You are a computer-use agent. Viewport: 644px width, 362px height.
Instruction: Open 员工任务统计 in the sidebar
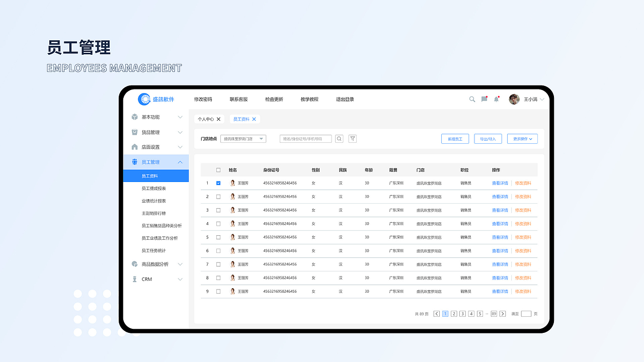[x=153, y=251]
